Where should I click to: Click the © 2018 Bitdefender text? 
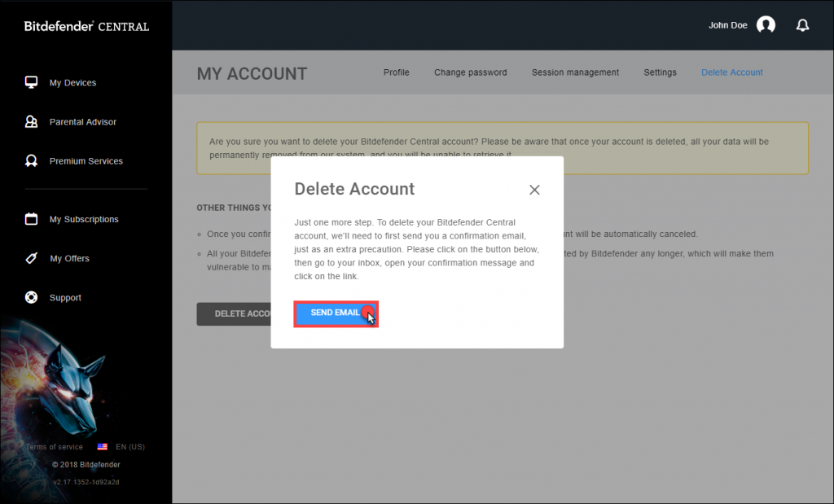click(x=86, y=464)
